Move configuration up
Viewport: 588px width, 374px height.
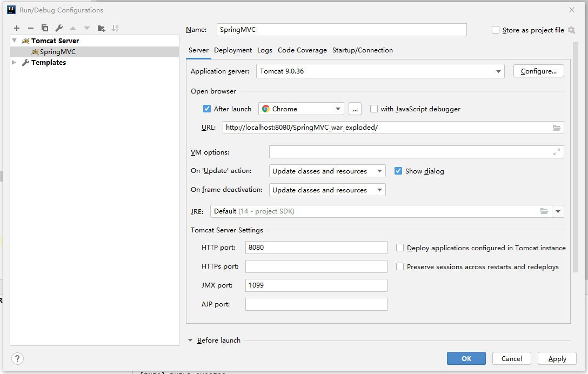(73, 28)
